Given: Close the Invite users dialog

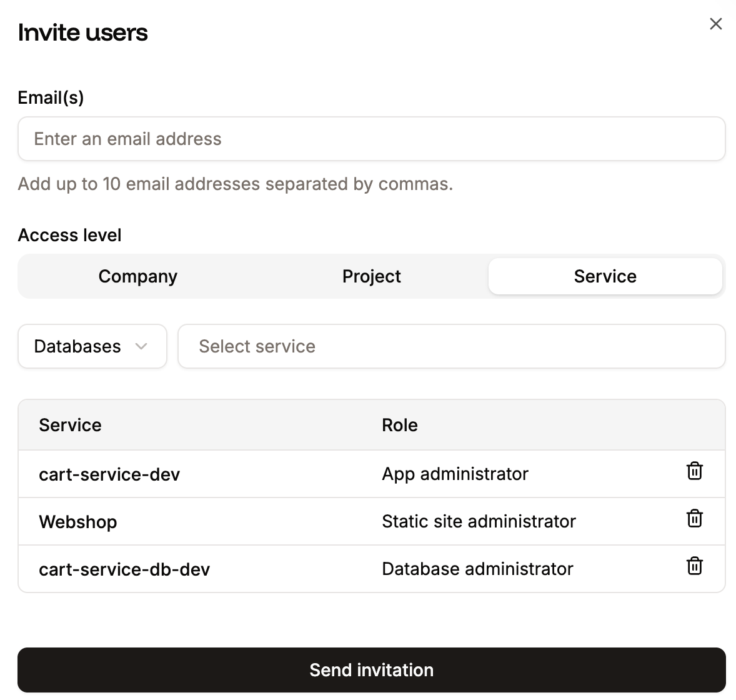Looking at the screenshot, I should click(715, 24).
